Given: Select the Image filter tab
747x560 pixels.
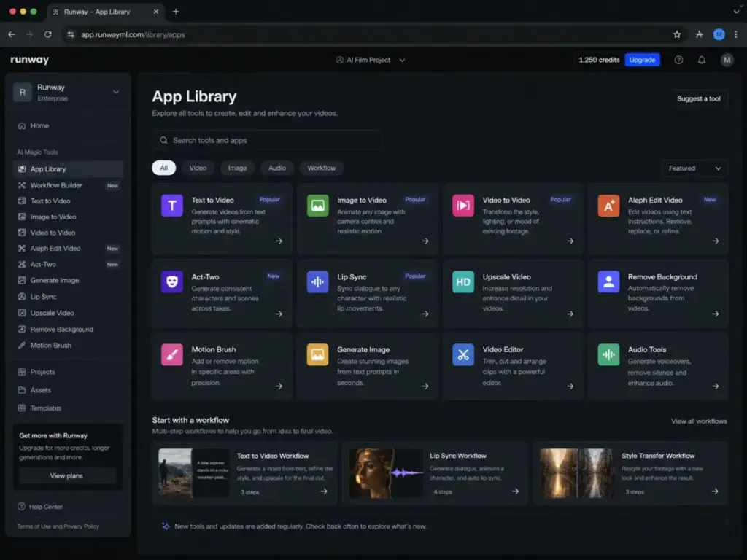Looking at the screenshot, I should tap(237, 168).
